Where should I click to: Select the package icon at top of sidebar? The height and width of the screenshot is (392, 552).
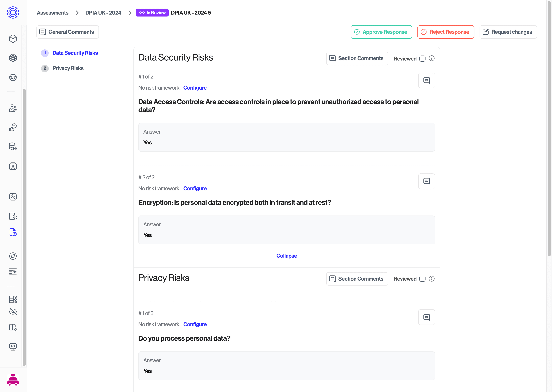click(x=13, y=39)
